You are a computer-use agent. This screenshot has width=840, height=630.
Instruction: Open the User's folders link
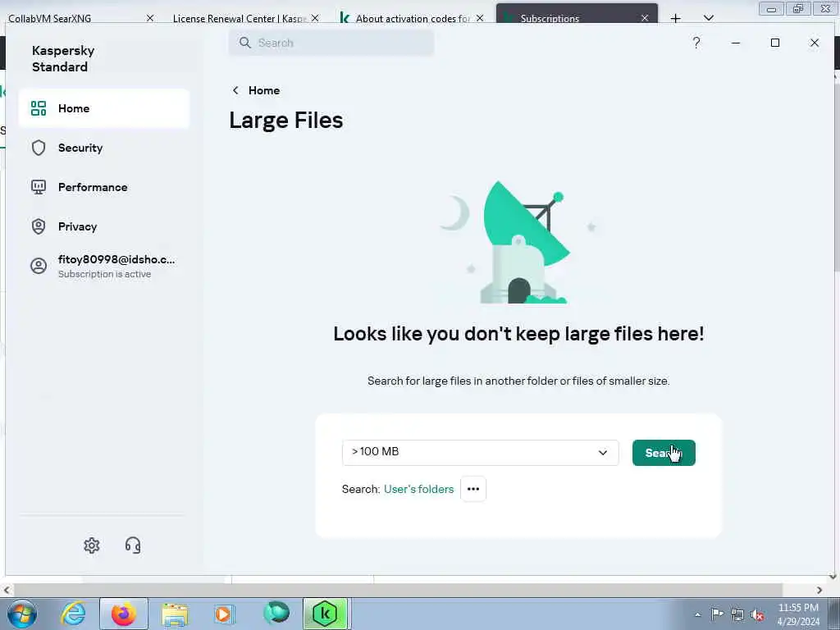pyautogui.click(x=418, y=489)
